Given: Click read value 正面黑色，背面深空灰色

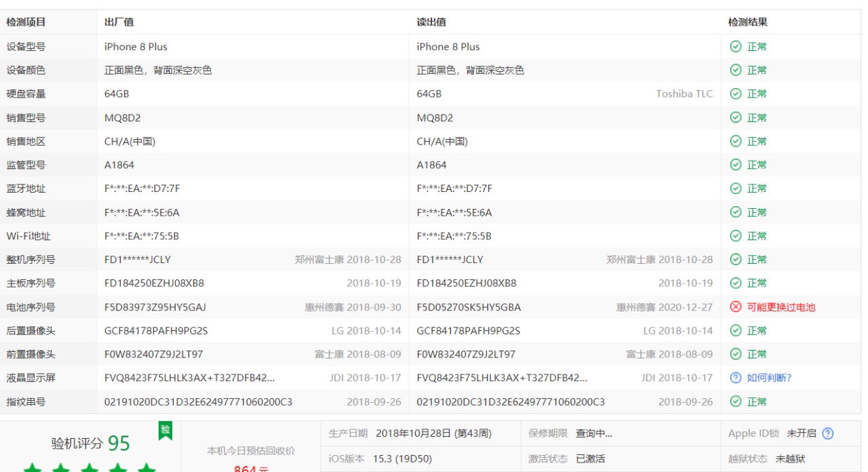Looking at the screenshot, I should [x=471, y=71].
